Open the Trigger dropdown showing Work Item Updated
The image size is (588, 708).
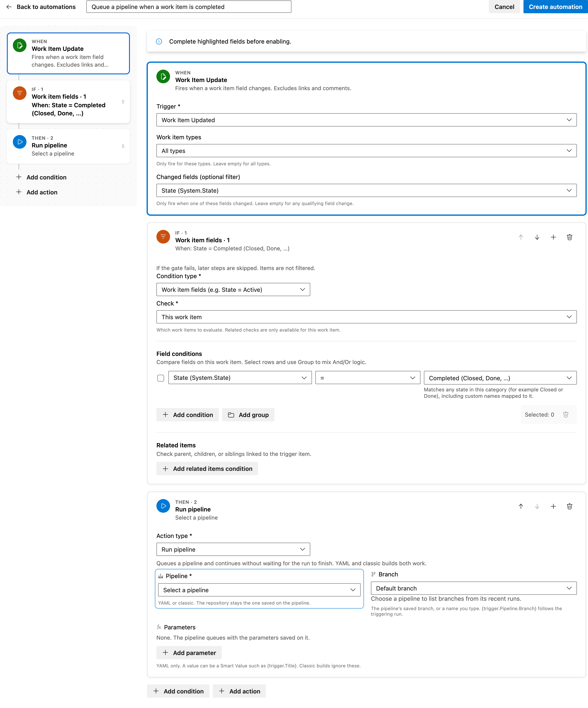[x=366, y=120]
